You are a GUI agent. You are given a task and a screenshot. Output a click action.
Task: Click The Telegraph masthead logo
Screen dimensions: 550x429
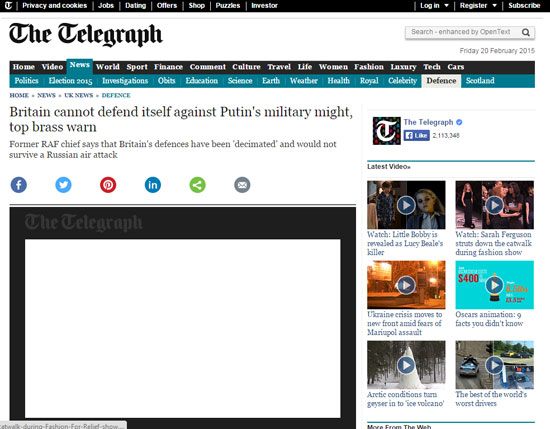[x=86, y=34]
